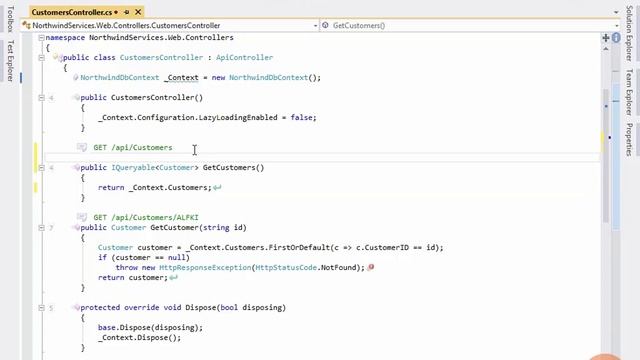Click the IQueryable return type

pos(133,167)
